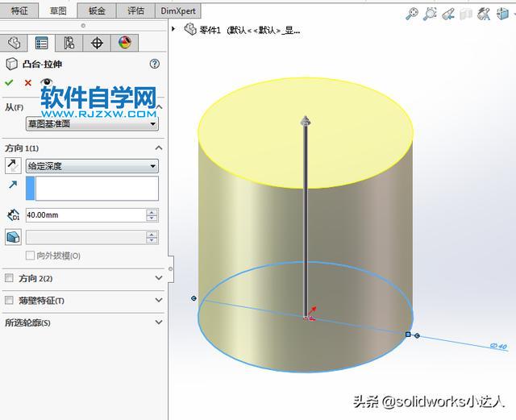
Task: Select the 特征 tab
Action: [19, 10]
